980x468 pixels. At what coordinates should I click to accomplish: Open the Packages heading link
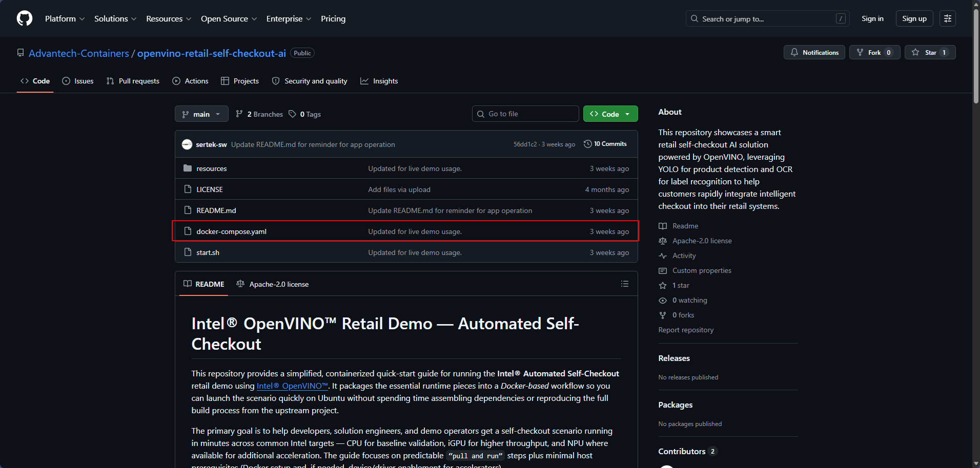pos(676,405)
